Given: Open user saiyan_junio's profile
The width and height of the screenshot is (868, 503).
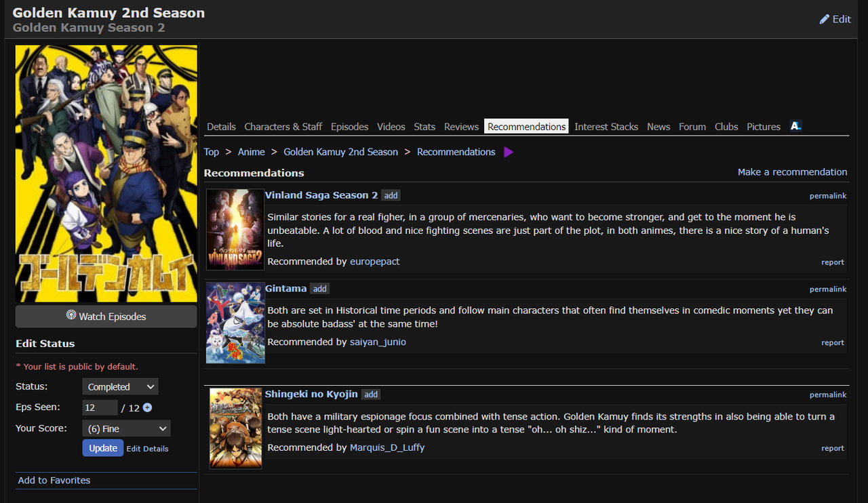Looking at the screenshot, I should 378,342.
